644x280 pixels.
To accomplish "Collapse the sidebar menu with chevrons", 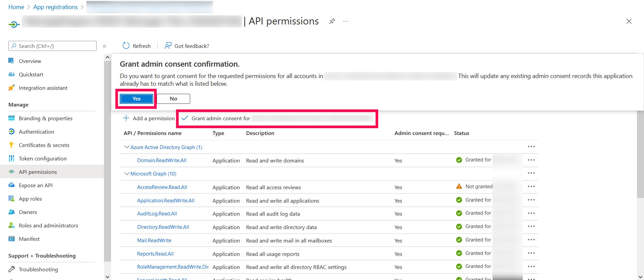I will [104, 46].
